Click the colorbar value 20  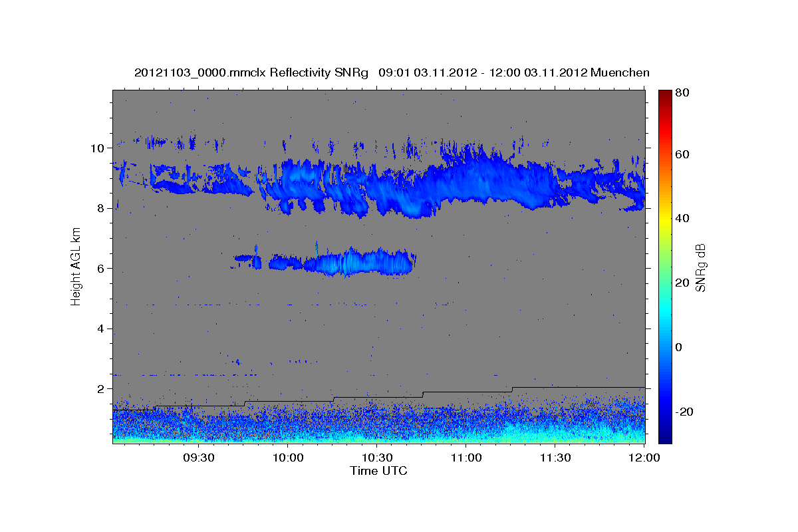[682, 283]
